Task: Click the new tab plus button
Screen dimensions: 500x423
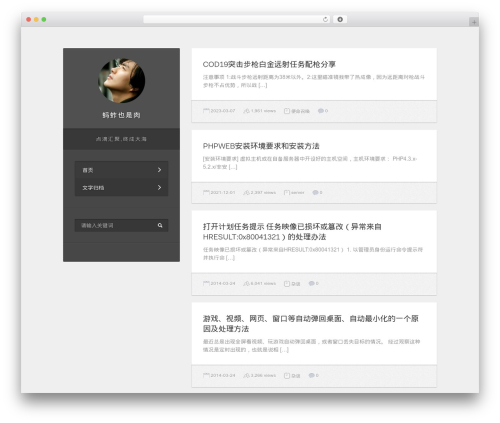Action: pyautogui.click(x=474, y=22)
